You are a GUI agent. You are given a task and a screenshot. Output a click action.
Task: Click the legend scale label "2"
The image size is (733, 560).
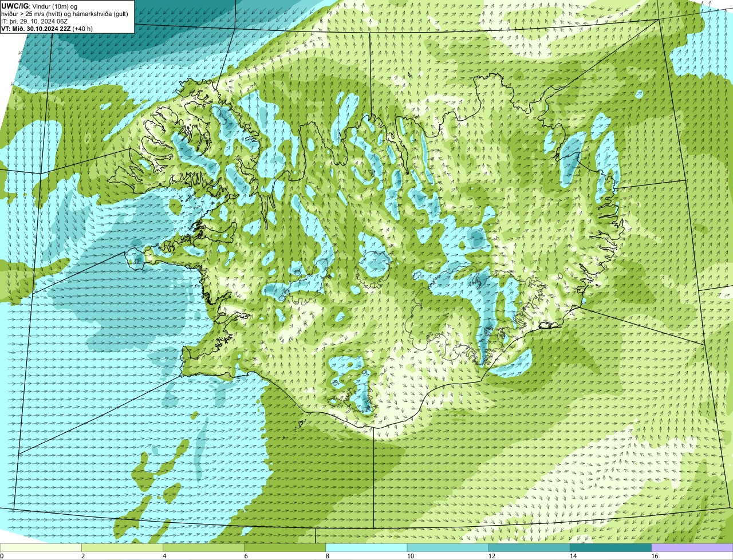click(x=83, y=556)
